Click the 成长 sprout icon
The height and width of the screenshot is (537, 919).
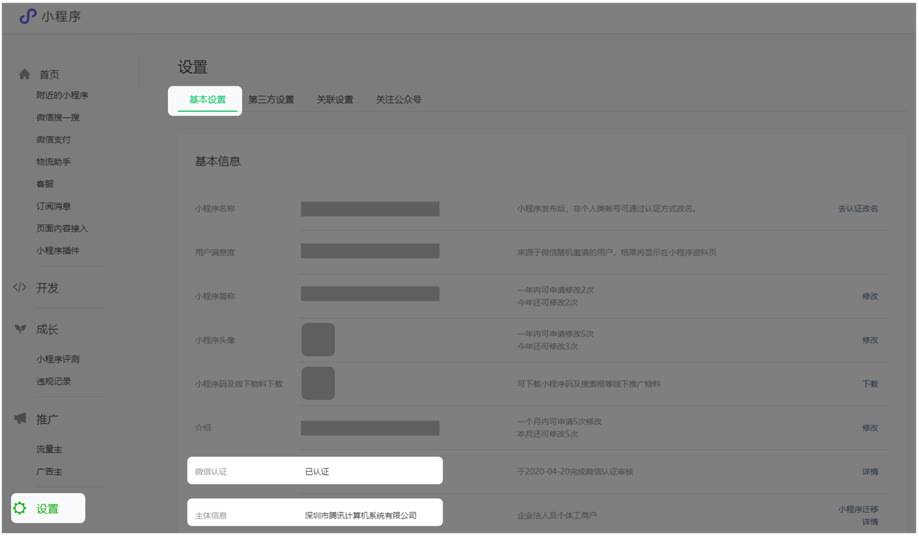[x=20, y=330]
